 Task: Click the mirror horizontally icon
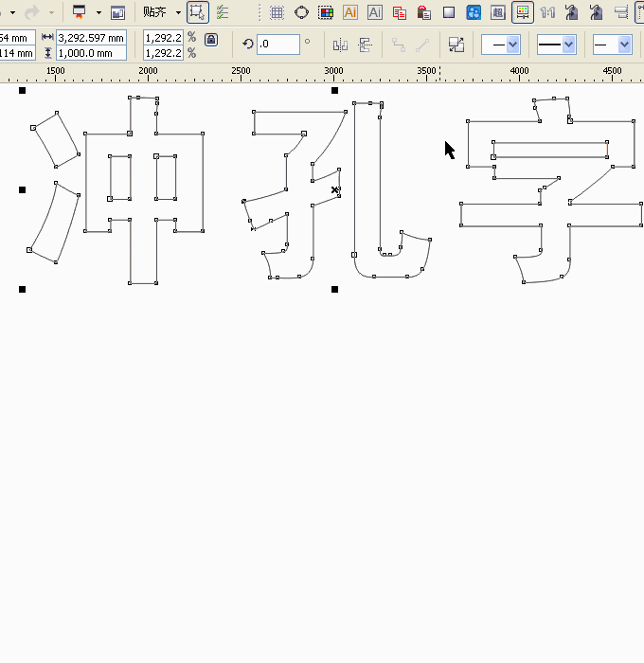(340, 45)
